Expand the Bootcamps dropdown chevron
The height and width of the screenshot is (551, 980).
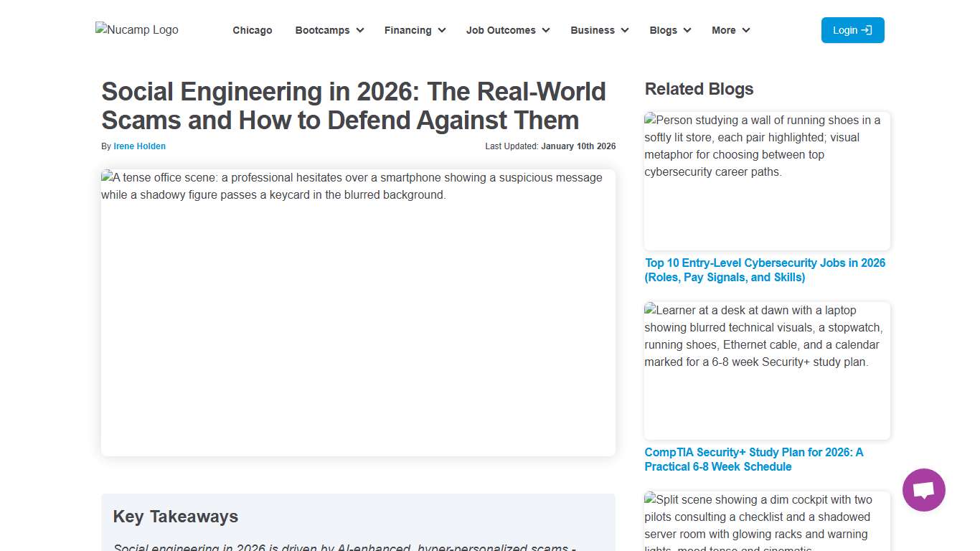click(x=360, y=30)
